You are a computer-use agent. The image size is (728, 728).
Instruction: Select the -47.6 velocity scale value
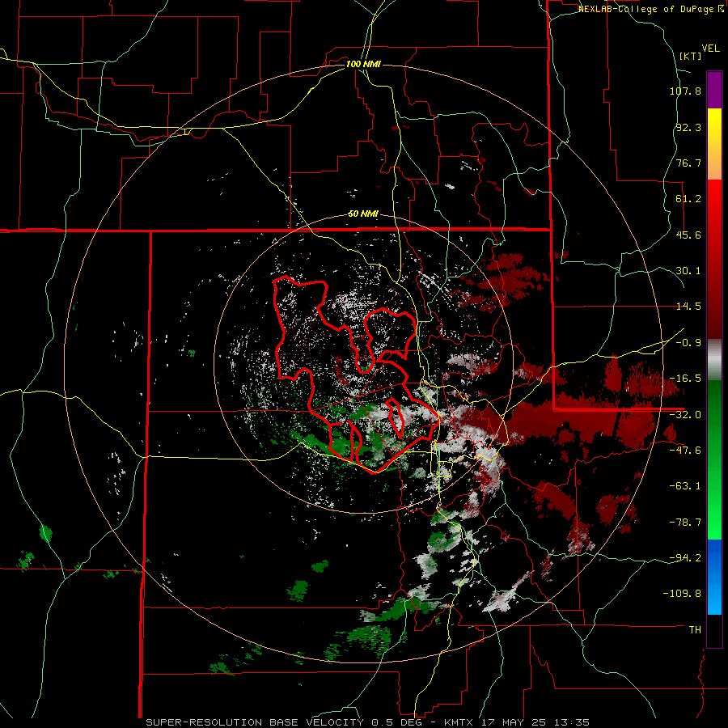point(685,451)
